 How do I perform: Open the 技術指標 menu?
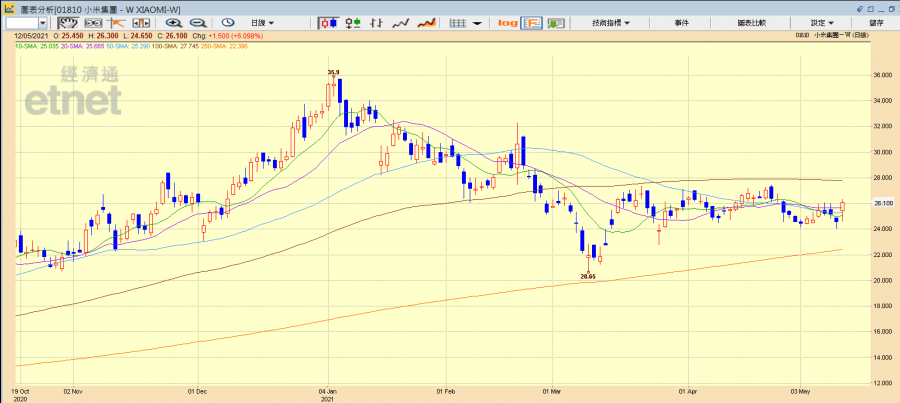pos(611,22)
